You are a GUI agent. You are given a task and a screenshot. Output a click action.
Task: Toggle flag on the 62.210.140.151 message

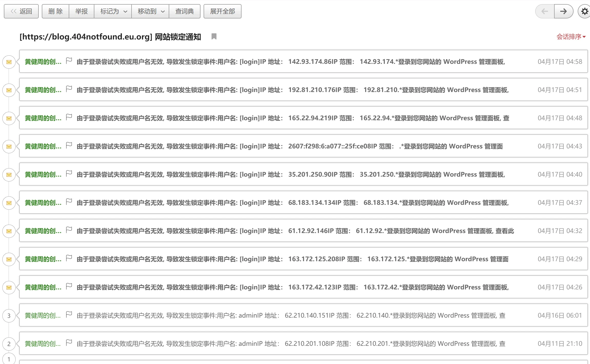tap(69, 315)
